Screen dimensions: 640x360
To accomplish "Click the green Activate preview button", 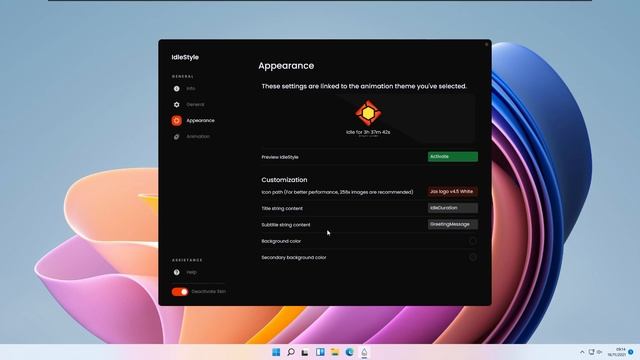I will click(453, 157).
